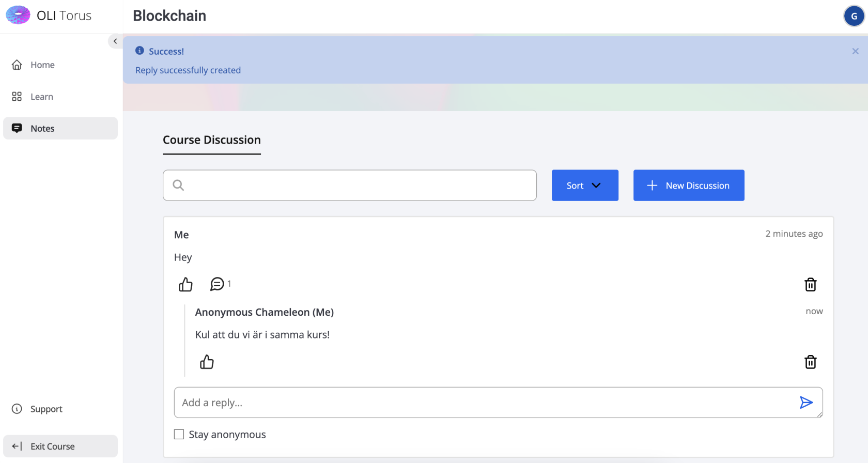Screen dimensions: 868x463
Task: Dismiss the Success notification banner
Action: [855, 51]
